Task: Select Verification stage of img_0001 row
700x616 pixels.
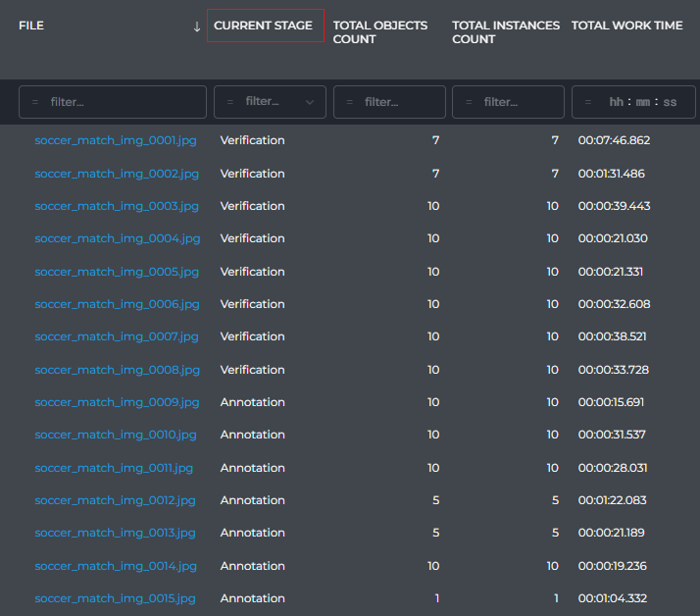Action: [x=252, y=140]
